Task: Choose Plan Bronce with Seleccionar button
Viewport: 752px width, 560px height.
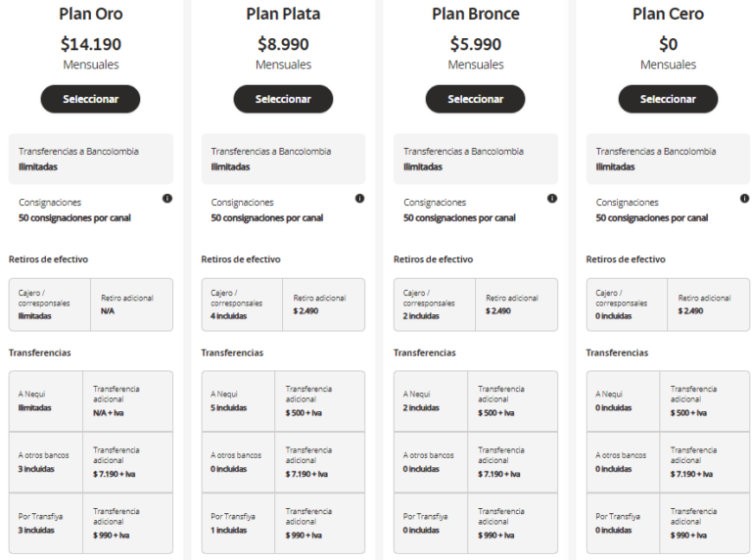Action: coord(475,99)
